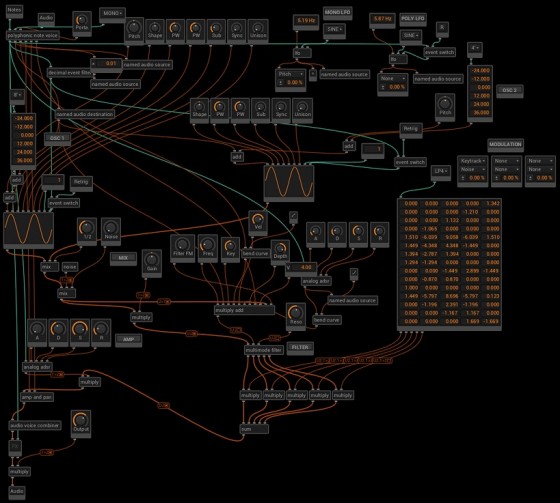Screen dimensions: 560x503
Task: Expand the LP4 filter type dropdown
Action: point(440,171)
